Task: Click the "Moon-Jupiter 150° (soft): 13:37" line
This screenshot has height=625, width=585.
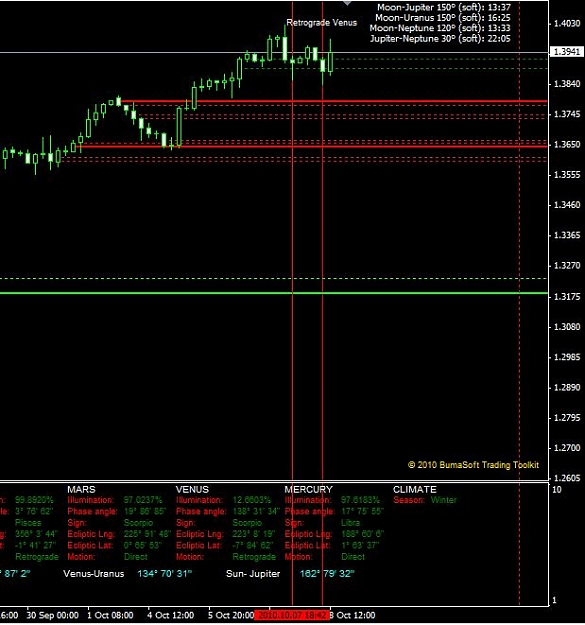Action: [444, 7]
